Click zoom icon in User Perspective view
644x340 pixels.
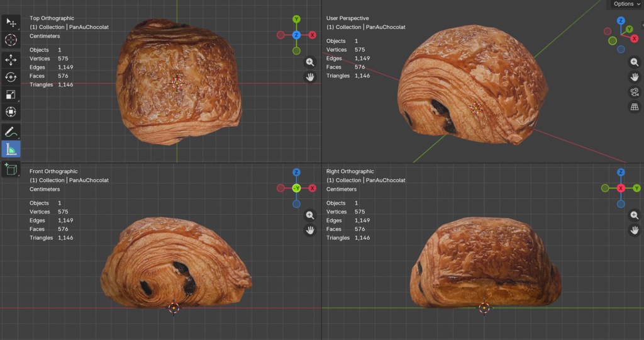coord(635,62)
